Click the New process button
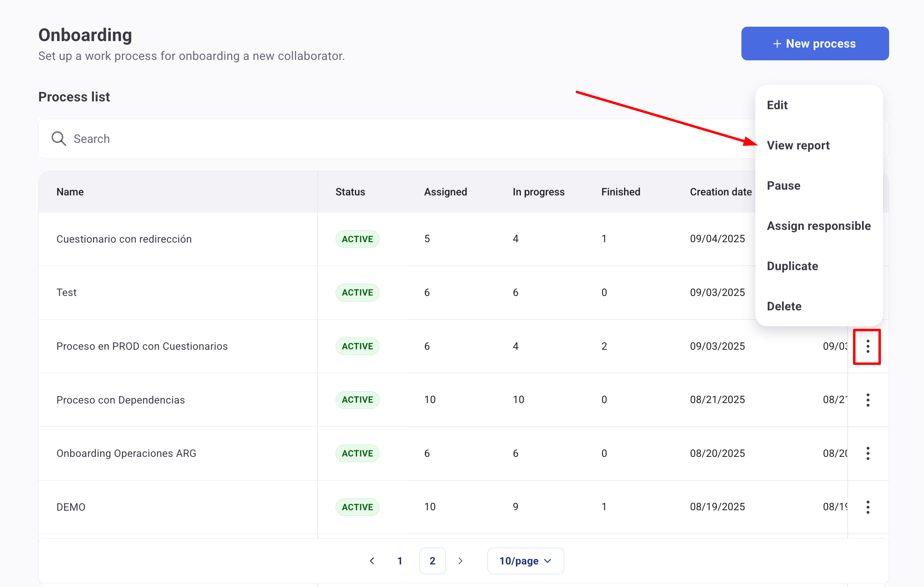The image size is (924, 587). [x=814, y=44]
